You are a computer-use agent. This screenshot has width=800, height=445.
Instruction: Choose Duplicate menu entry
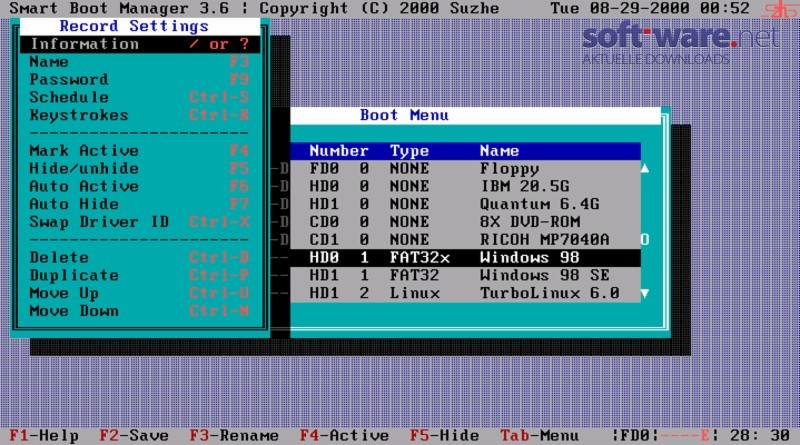click(x=140, y=275)
